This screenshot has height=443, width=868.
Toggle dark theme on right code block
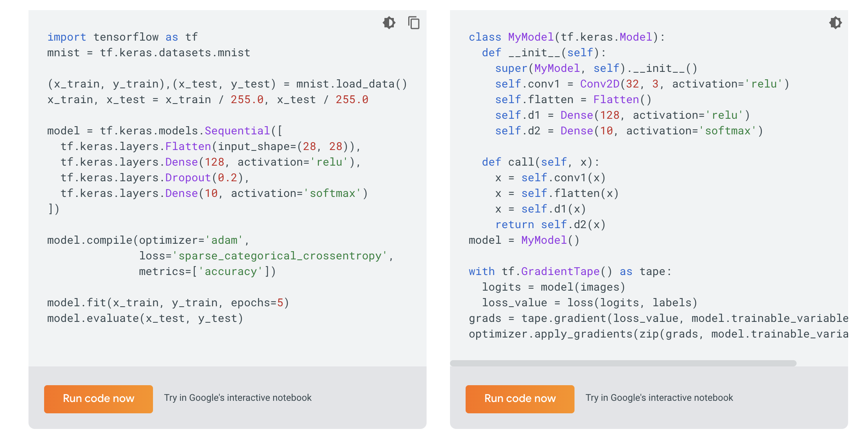tap(835, 23)
